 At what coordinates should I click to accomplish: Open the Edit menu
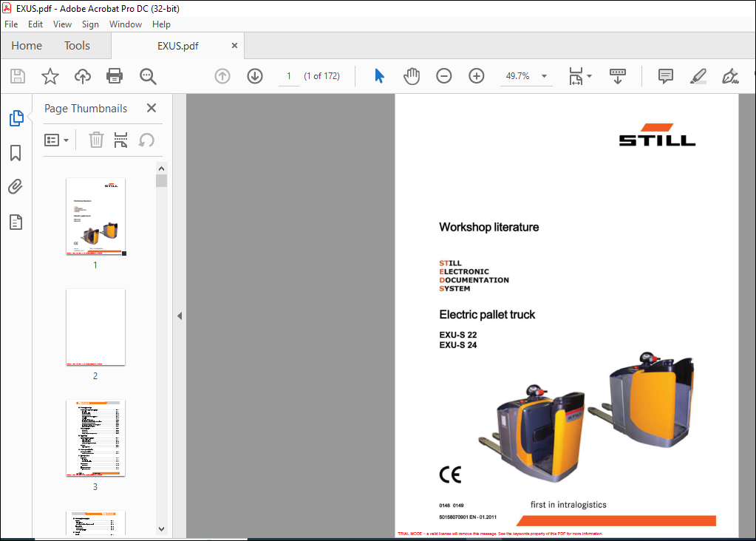(35, 24)
